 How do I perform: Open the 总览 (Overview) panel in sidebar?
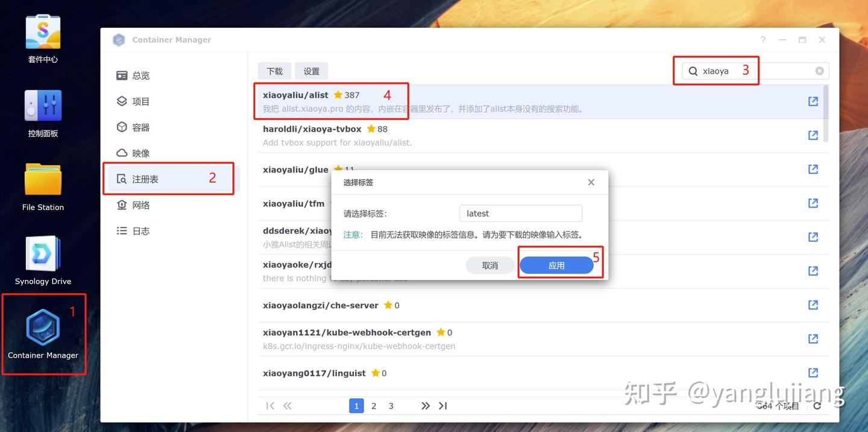pos(140,75)
